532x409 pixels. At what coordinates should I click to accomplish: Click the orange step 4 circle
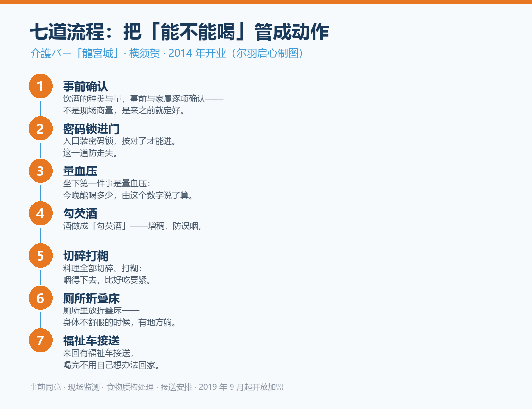pyautogui.click(x=41, y=213)
